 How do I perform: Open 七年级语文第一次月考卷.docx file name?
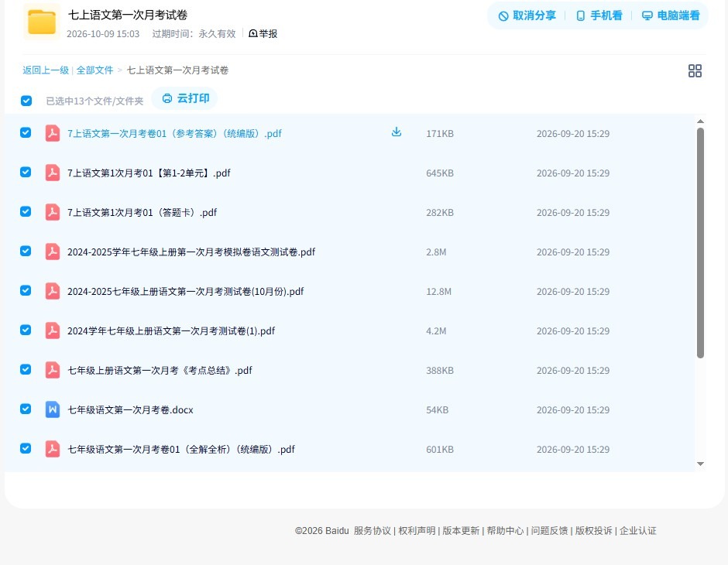(x=130, y=409)
